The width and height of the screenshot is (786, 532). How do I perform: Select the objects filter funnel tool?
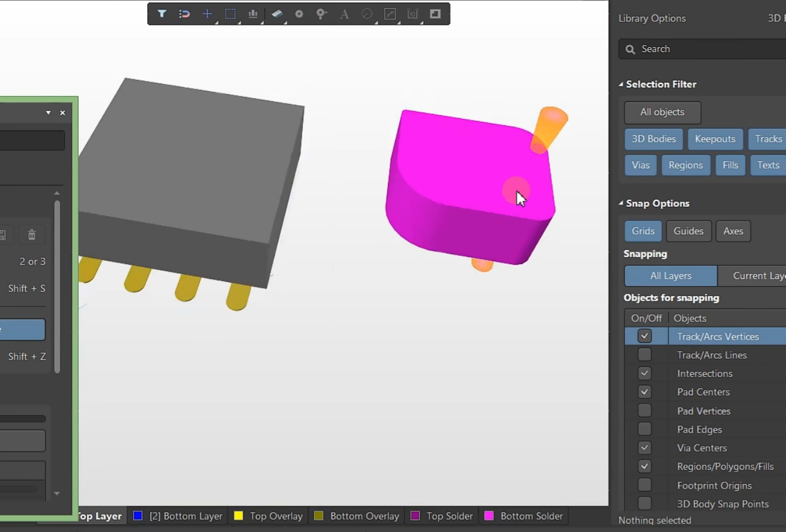(161, 14)
